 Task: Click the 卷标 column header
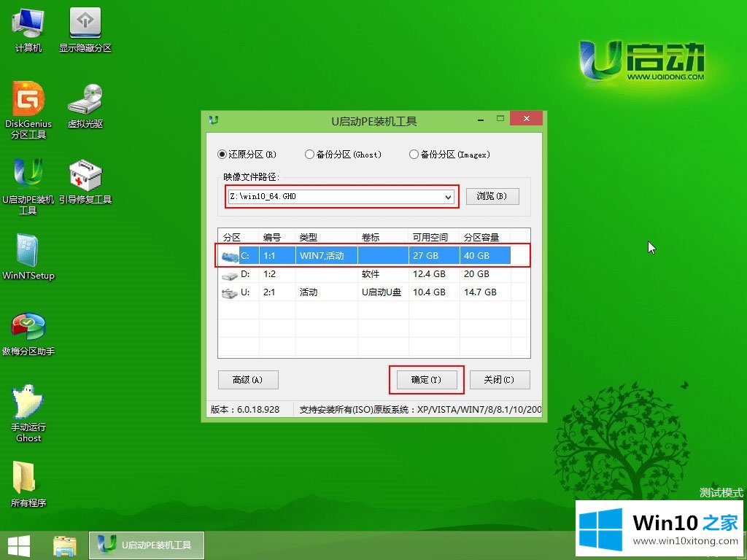click(x=383, y=237)
